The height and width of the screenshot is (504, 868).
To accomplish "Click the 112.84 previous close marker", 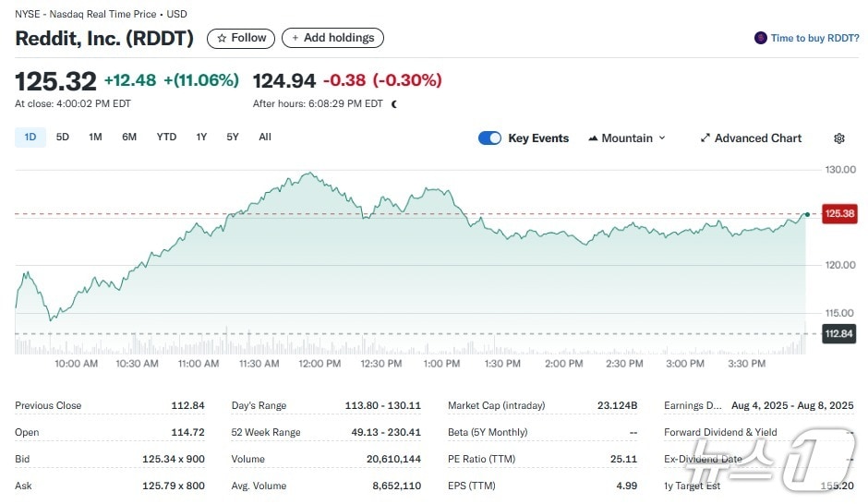I will tap(839, 334).
